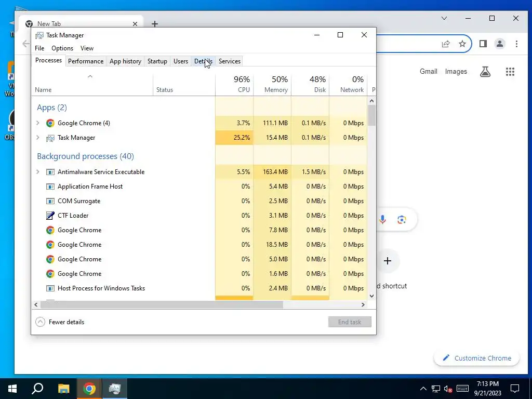This screenshot has height=399, width=532.
Task: Click the CTF Loader pen icon
Action: (50, 216)
